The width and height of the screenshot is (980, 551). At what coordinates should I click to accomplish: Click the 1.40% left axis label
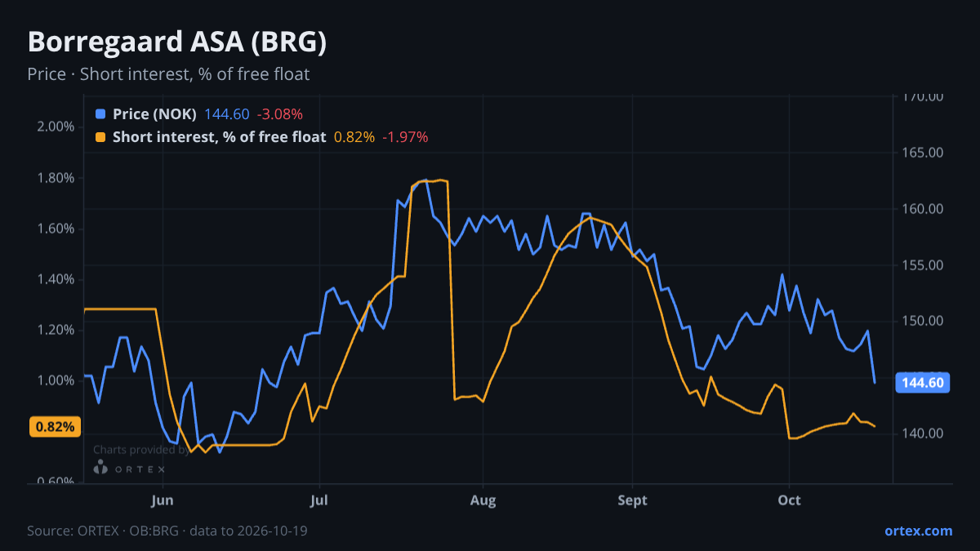[56, 279]
